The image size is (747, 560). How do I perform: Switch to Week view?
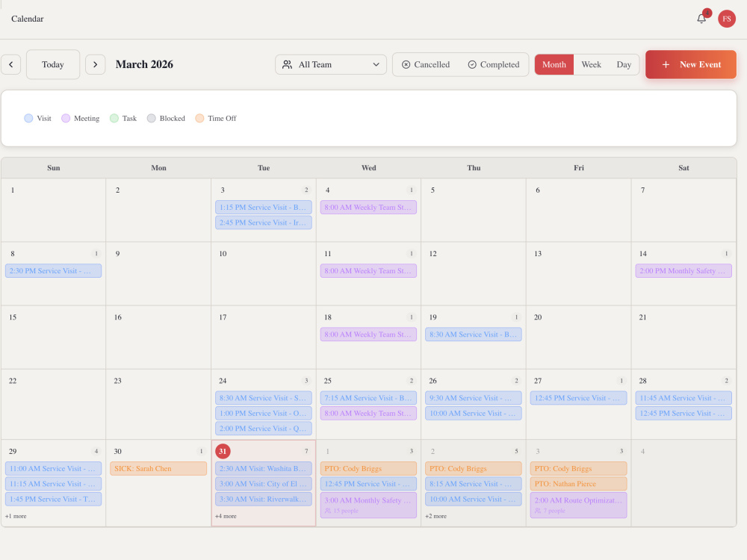tap(591, 64)
